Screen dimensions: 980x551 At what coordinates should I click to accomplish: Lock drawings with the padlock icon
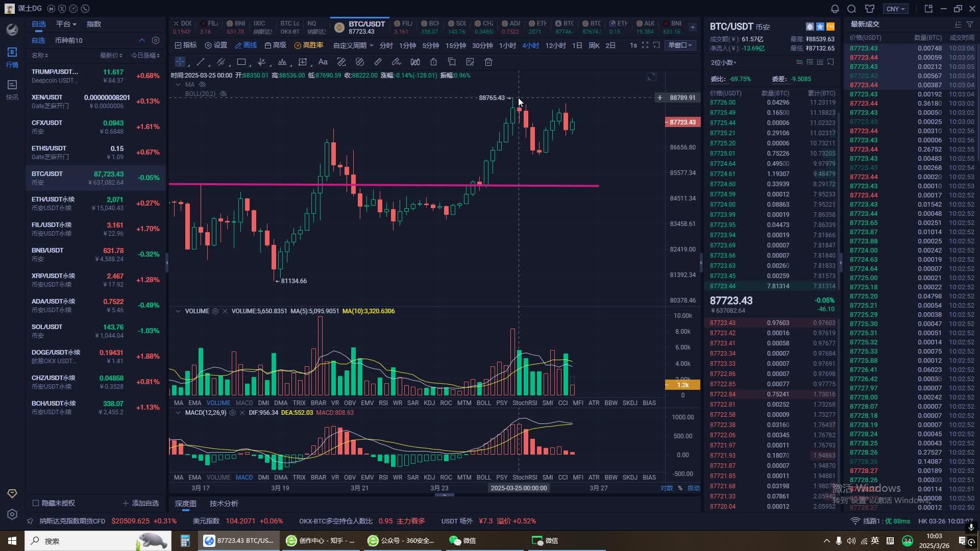click(433, 62)
